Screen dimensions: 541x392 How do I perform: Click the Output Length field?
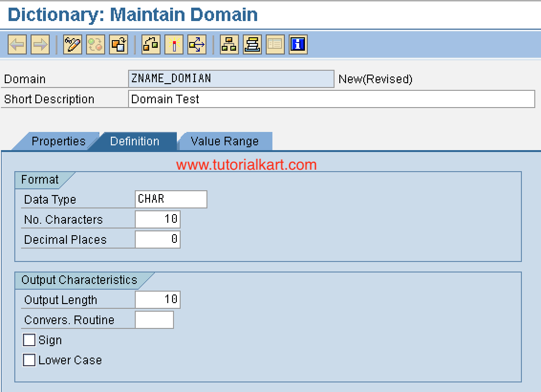point(158,300)
